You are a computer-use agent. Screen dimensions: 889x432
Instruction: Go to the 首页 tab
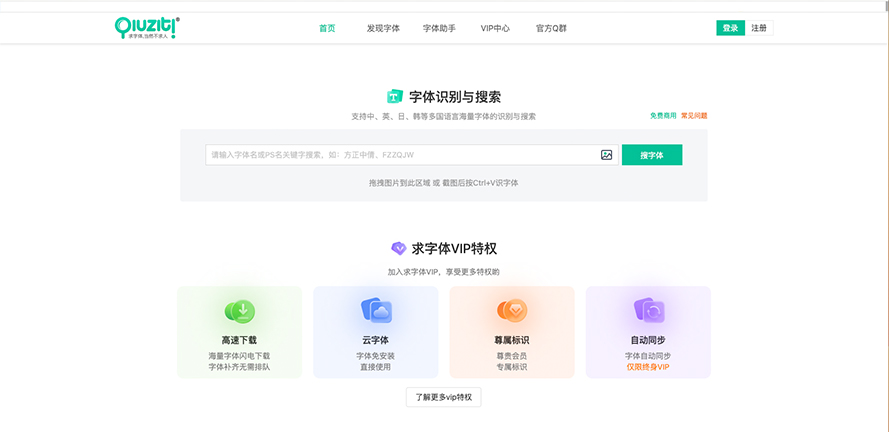point(327,28)
